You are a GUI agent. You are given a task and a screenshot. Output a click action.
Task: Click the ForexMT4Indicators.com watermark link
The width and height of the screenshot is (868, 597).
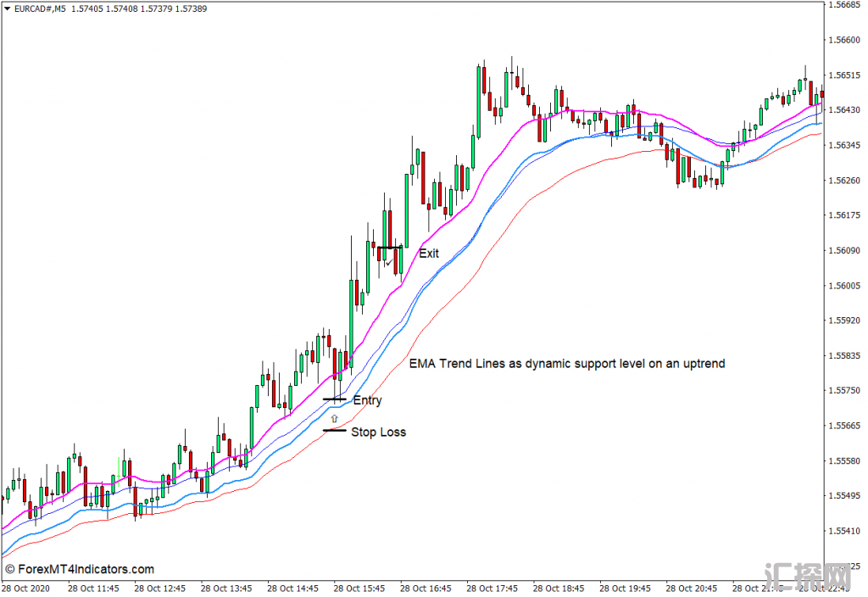[79, 569]
